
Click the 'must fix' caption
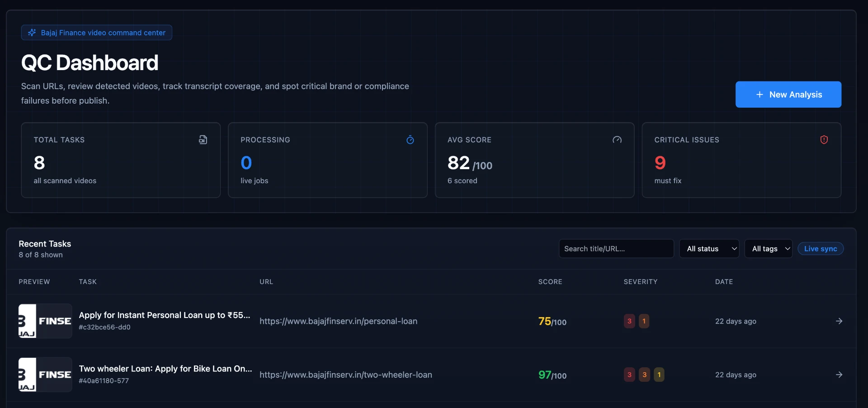point(668,180)
